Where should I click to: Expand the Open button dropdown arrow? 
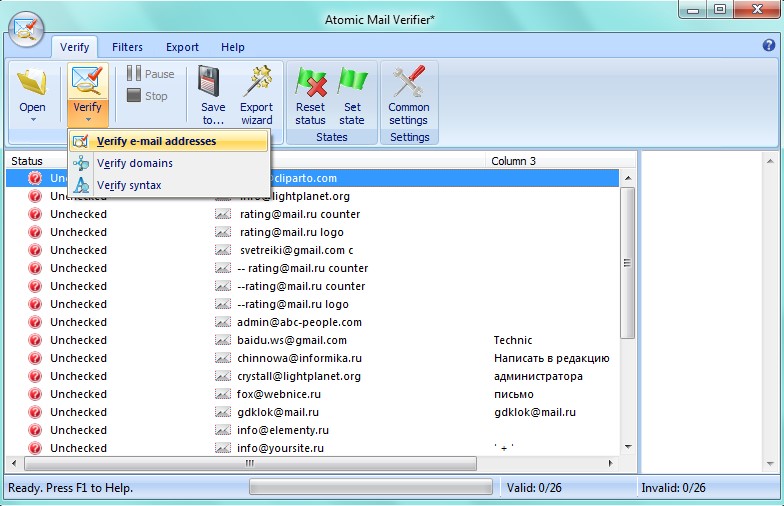(x=33, y=120)
